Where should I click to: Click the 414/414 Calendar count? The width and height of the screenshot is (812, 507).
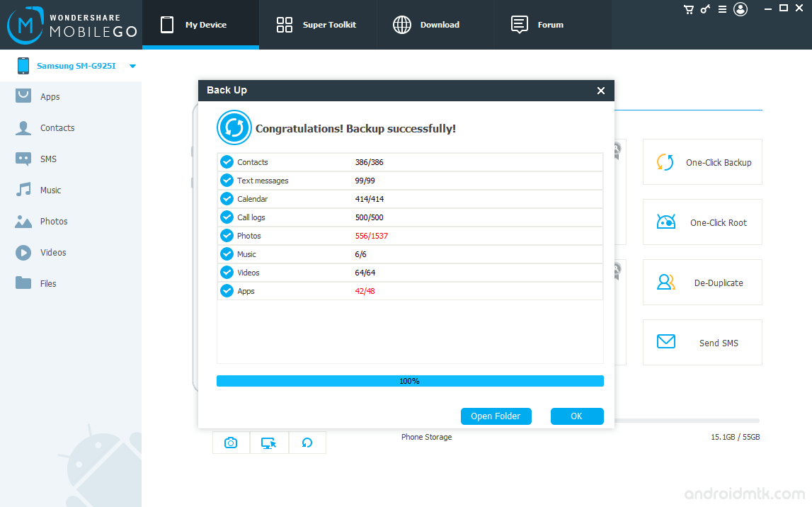pos(370,199)
